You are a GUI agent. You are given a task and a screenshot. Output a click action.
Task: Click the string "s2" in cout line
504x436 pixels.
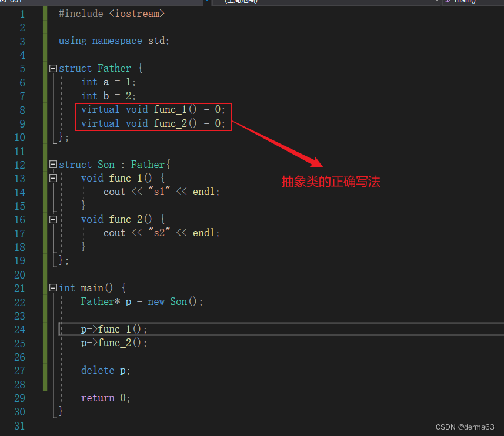(159, 233)
